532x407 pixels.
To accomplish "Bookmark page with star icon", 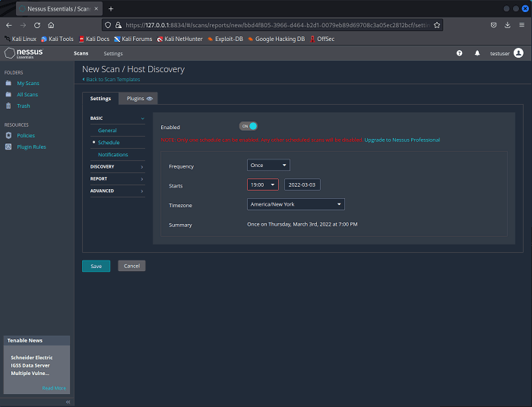I will tap(437, 25).
